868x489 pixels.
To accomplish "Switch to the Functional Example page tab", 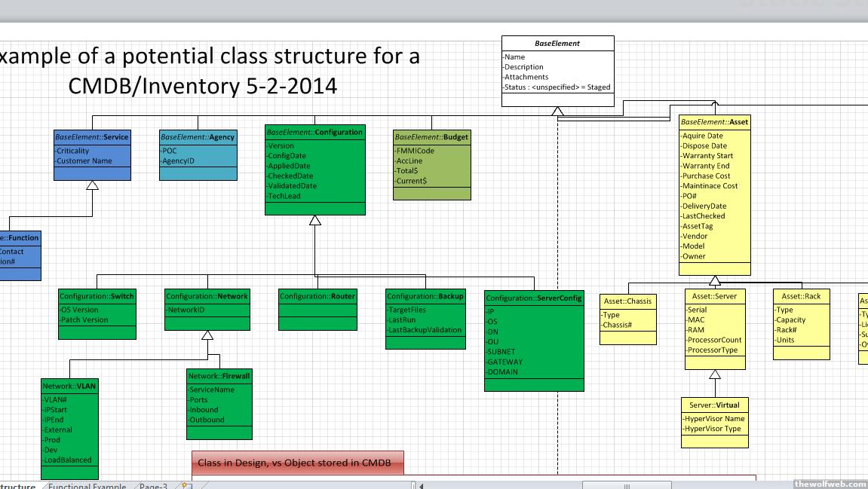I will coord(87,486).
